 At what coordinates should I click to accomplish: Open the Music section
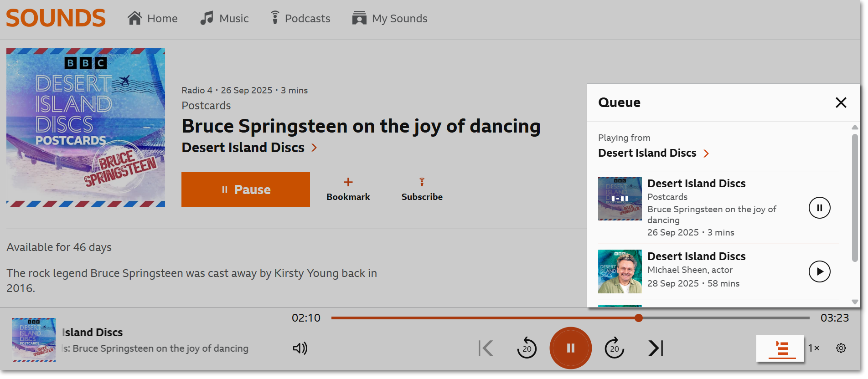(x=224, y=18)
